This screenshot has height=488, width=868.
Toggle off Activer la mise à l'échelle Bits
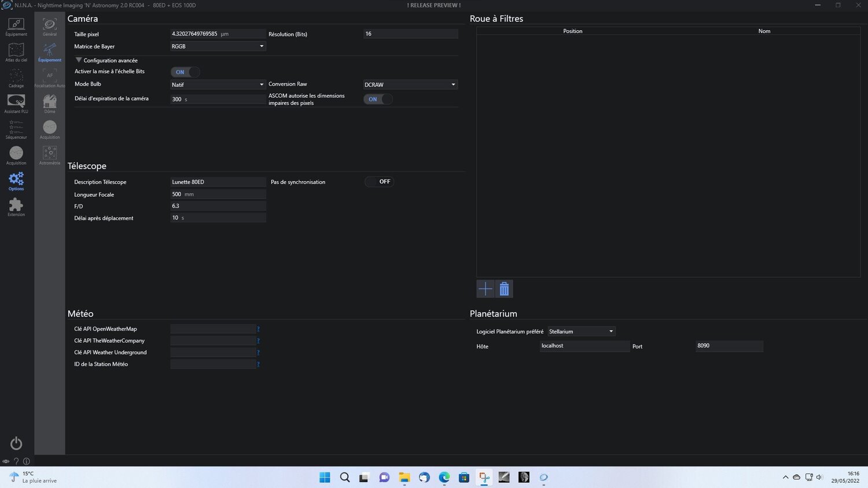tap(185, 72)
